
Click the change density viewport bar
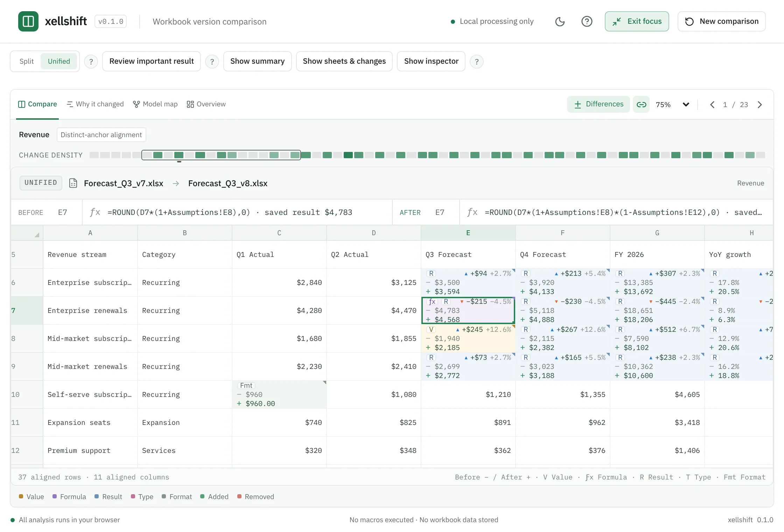click(221, 155)
